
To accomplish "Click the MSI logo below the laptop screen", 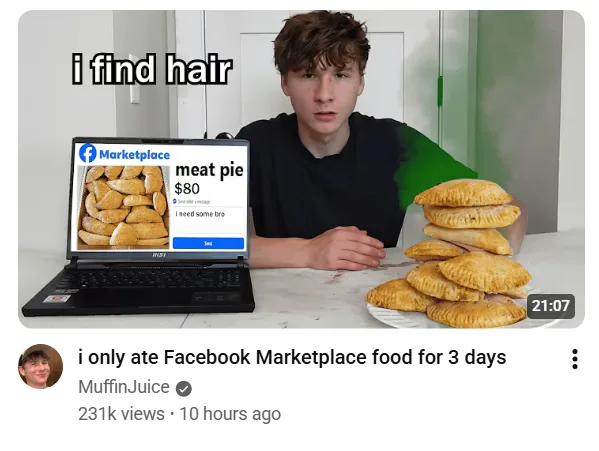I will tap(158, 254).
